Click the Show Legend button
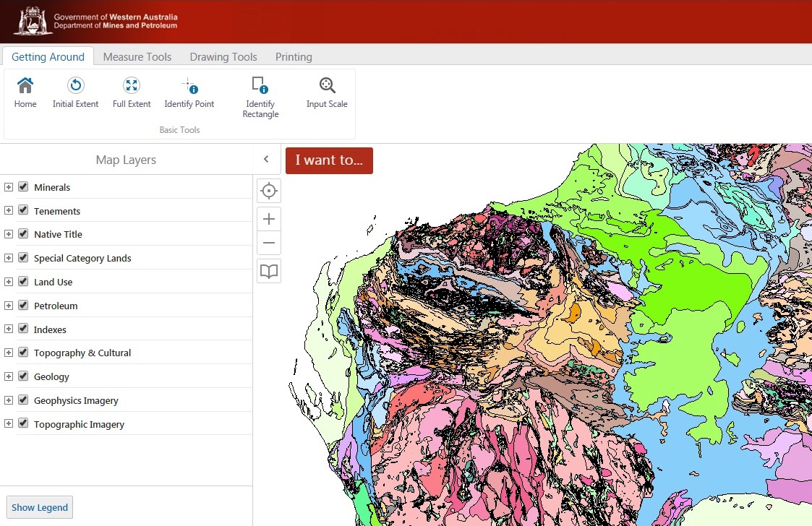Viewport: 812px width, 526px height. (40, 507)
